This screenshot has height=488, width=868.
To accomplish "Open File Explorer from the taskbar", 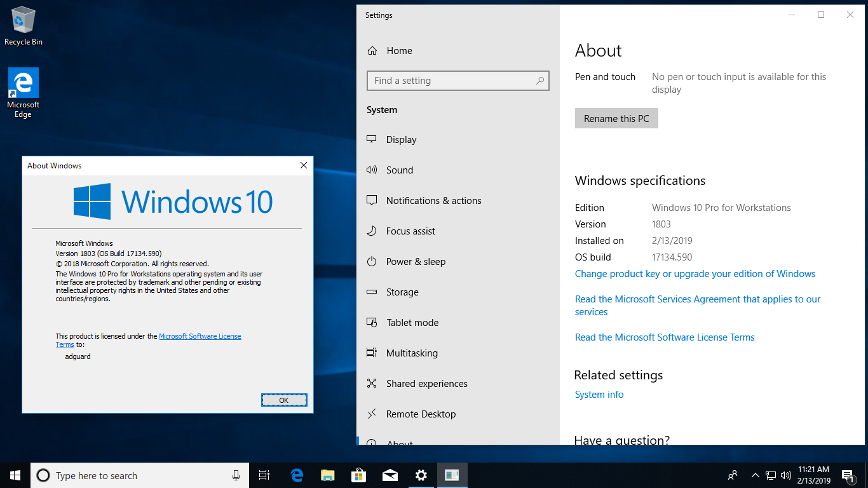I will coord(328,475).
